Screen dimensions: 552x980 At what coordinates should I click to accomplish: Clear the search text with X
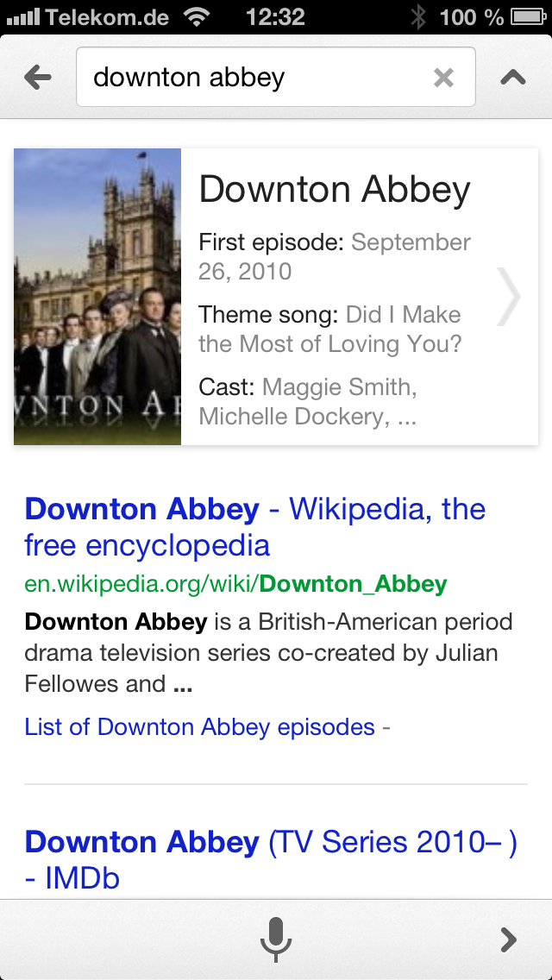point(443,78)
